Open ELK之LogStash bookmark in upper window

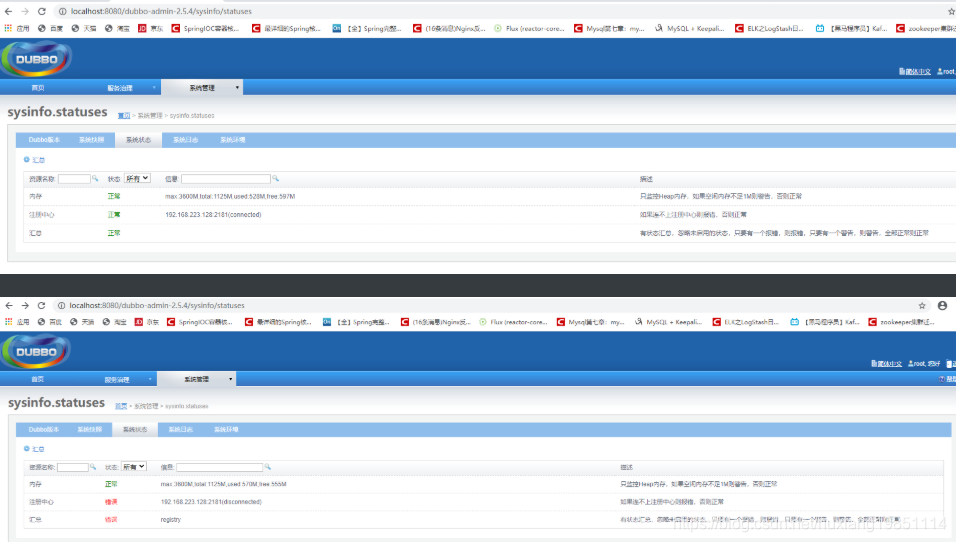[769, 28]
